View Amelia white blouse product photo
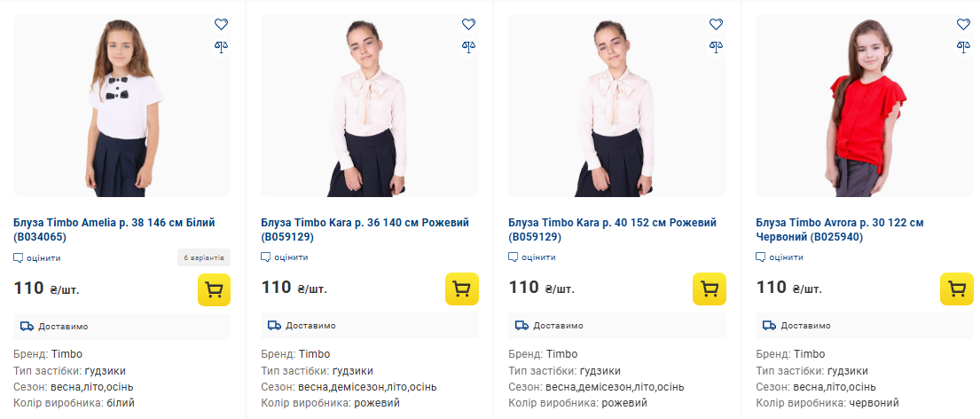 122,107
